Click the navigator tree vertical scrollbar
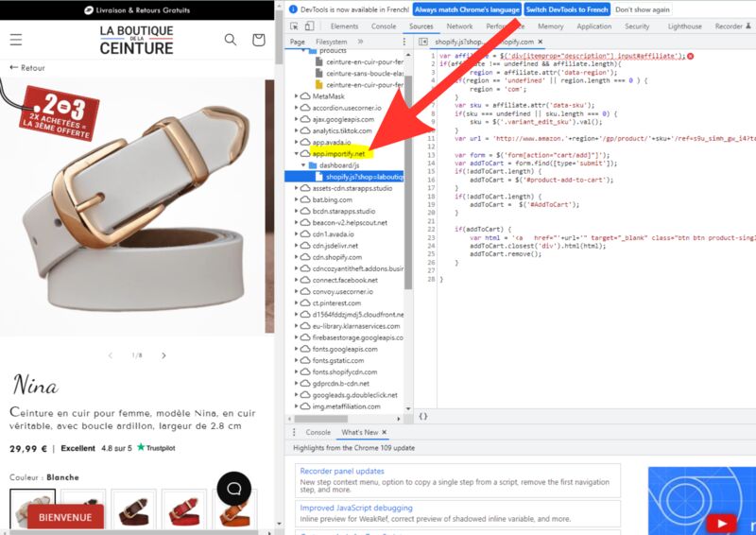Screen dimensions: 756x535 pyautogui.click(x=408, y=181)
